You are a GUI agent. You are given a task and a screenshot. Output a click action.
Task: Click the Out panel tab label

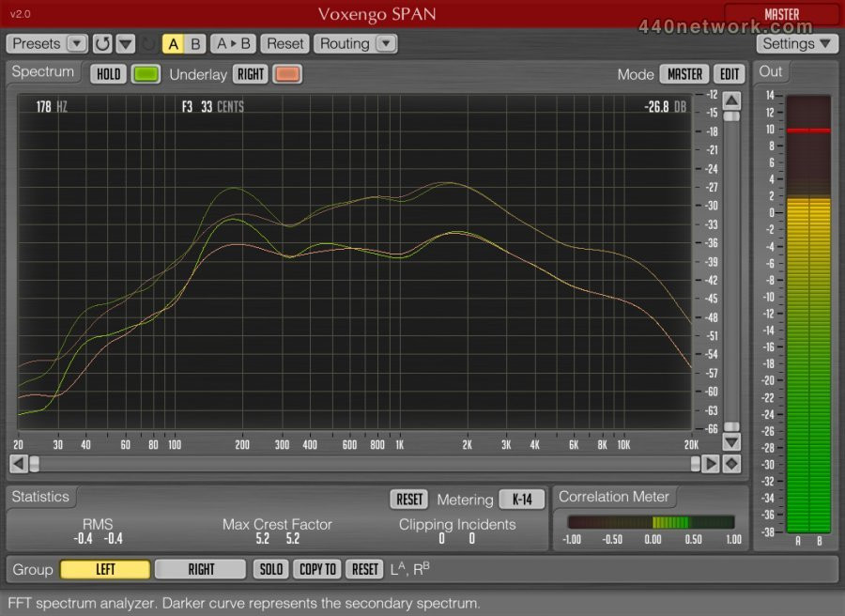(770, 71)
